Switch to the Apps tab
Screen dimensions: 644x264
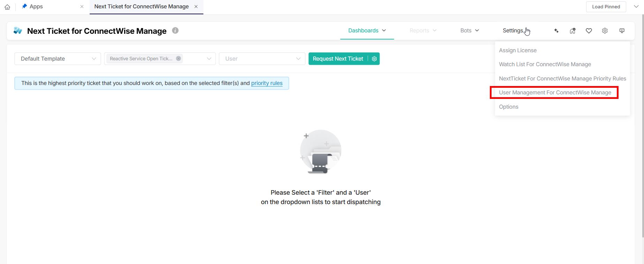(36, 7)
